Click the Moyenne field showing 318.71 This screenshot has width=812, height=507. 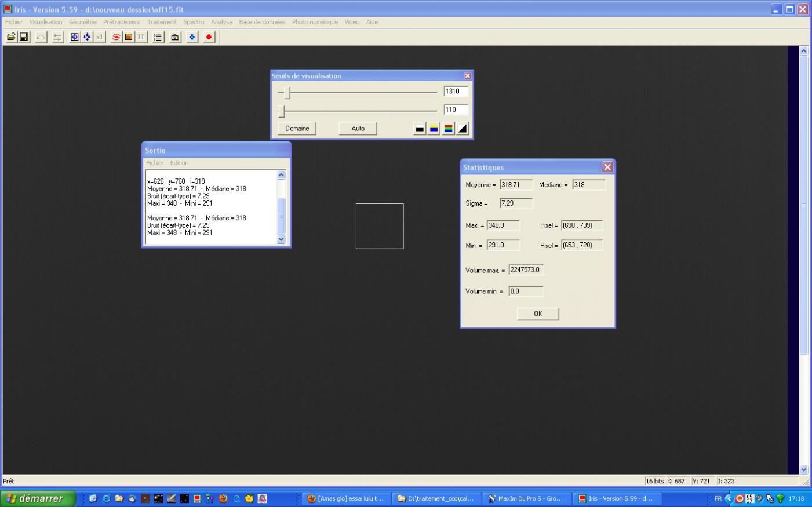click(516, 185)
